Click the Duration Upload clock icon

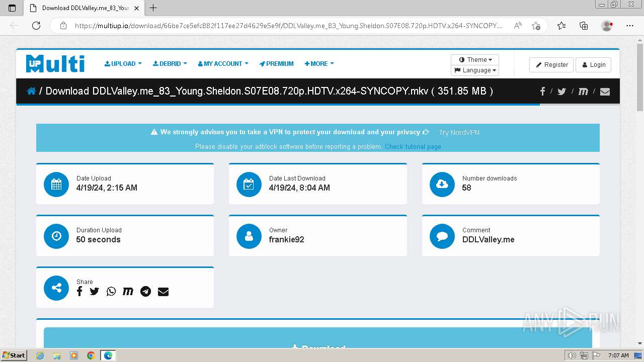56,236
